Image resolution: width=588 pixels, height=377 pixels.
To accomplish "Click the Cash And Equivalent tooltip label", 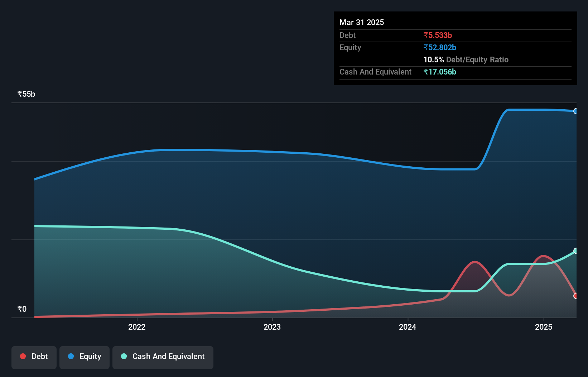I will point(375,72).
